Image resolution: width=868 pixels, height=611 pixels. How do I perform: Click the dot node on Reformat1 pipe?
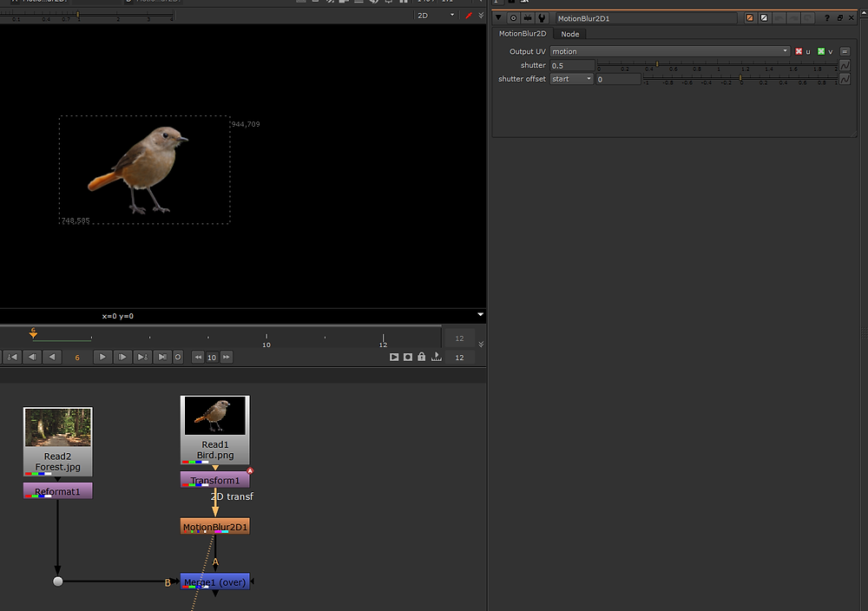click(x=57, y=581)
